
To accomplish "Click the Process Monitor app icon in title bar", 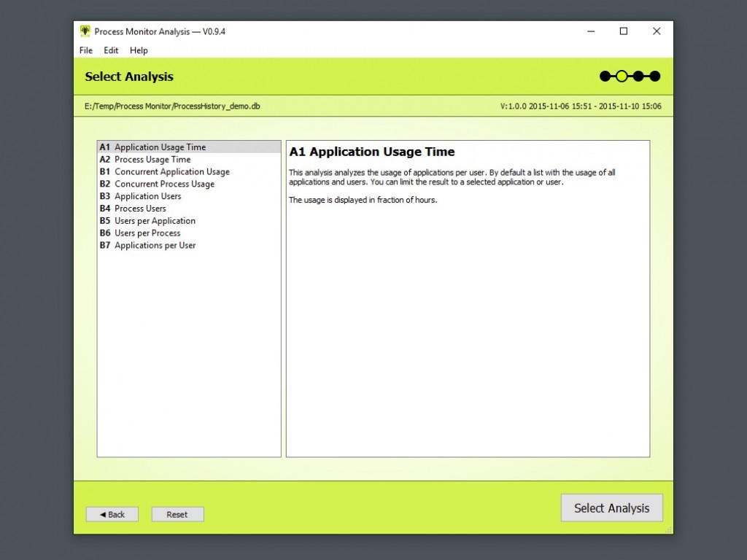I will coord(85,31).
